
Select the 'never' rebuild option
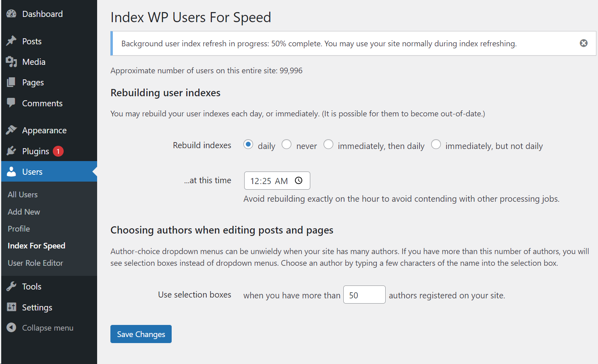287,144
